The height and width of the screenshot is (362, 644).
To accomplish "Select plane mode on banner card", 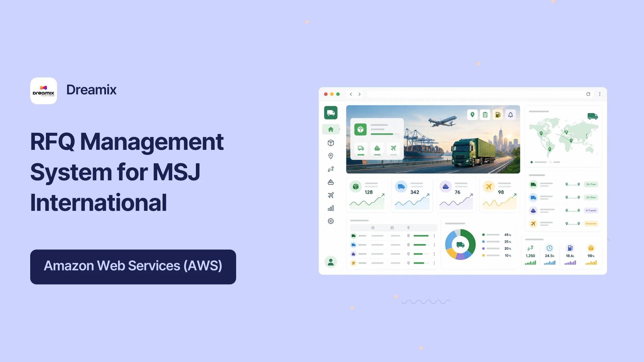I will 393,148.
